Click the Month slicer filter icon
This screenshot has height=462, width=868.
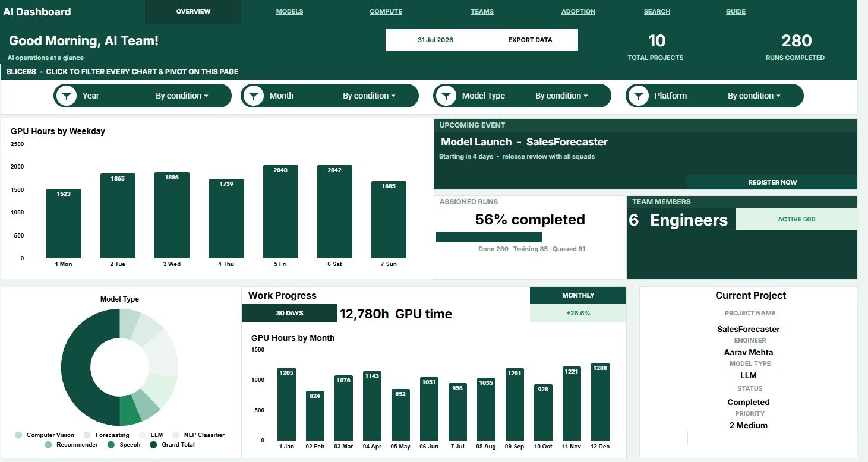click(x=254, y=96)
